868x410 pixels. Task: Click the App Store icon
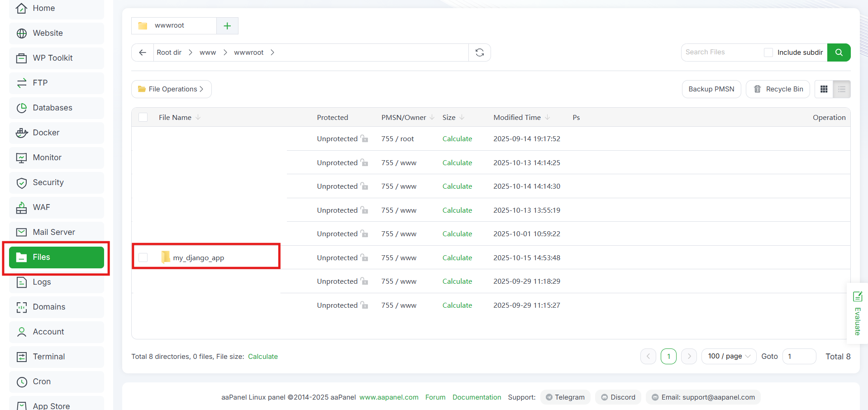pos(21,405)
